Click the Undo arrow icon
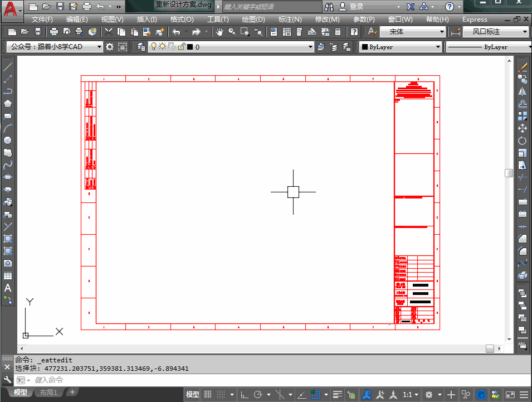This screenshot has height=402, width=532. pyautogui.click(x=176, y=32)
